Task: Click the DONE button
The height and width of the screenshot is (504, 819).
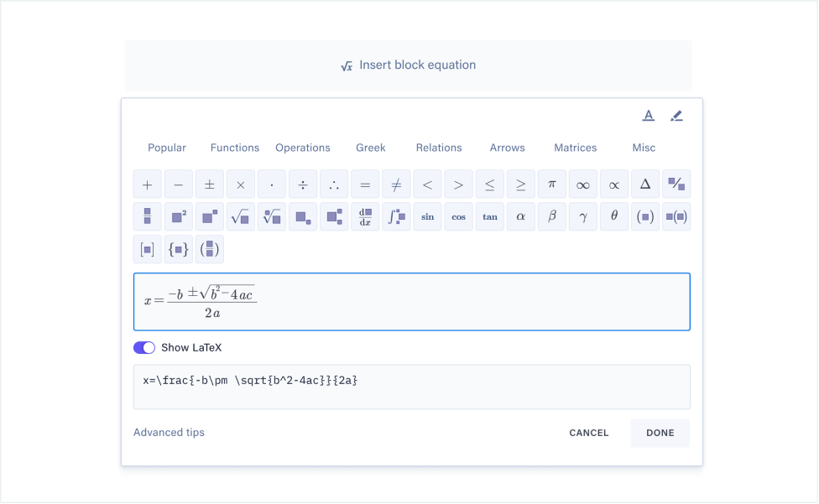Action: coord(660,433)
